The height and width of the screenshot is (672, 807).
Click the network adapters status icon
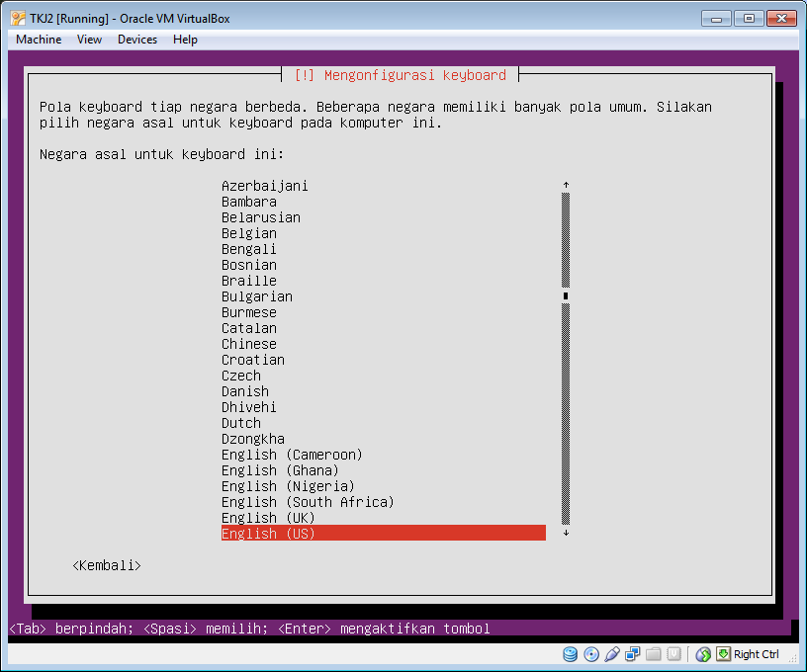click(x=633, y=654)
